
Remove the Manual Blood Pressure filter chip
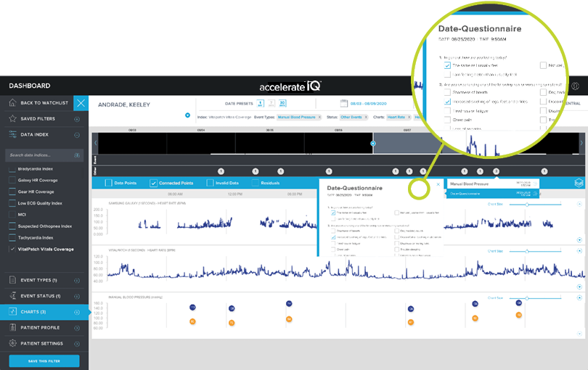pos(319,118)
